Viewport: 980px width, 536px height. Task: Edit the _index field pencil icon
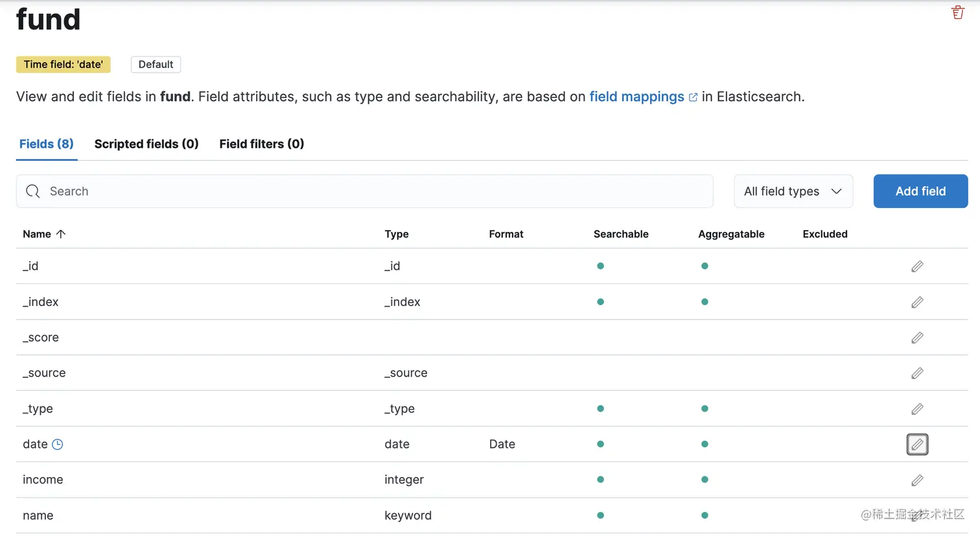point(917,302)
